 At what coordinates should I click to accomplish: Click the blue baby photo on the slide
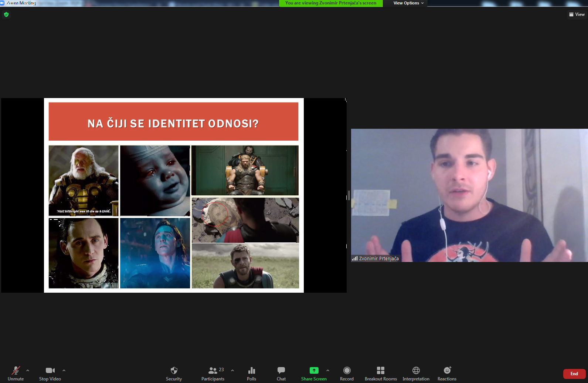point(155,181)
